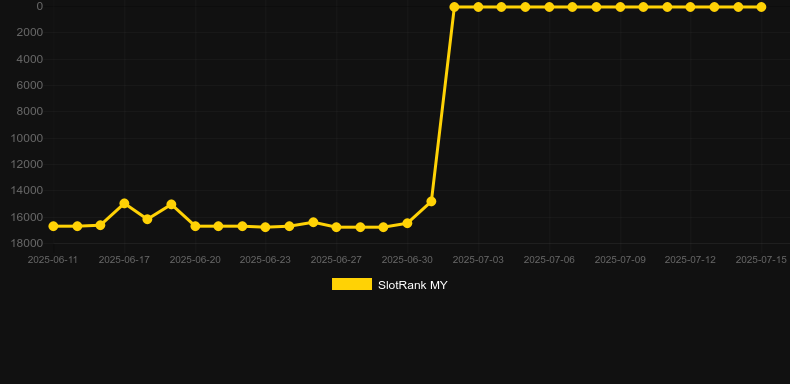Image resolution: width=790 pixels, height=384 pixels.
Task: Select the data point at 2025-07-03
Action: pos(478,7)
